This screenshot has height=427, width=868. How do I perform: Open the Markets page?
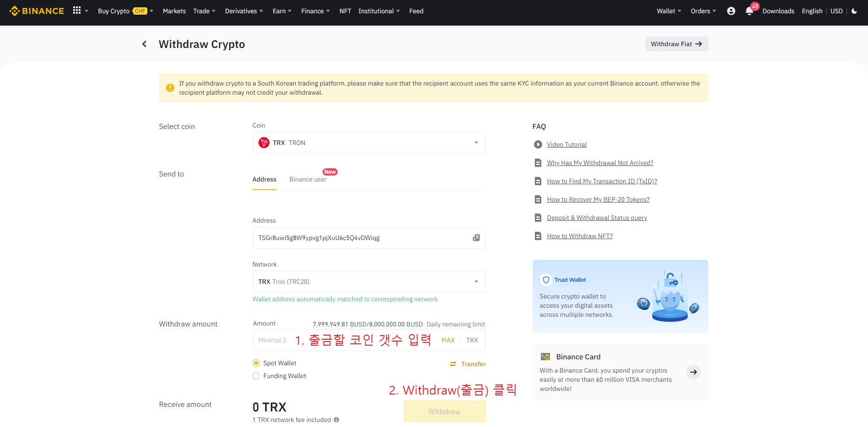174,11
